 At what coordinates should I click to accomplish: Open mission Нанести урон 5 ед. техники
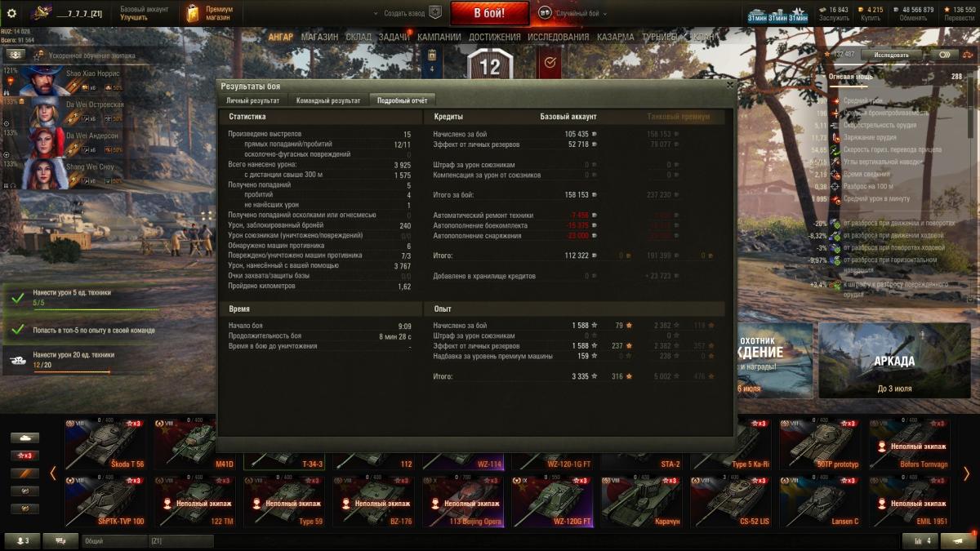[82, 298]
